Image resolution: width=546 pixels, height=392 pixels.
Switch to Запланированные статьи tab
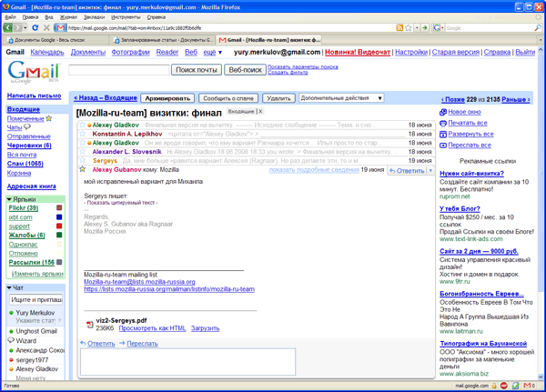(163, 40)
